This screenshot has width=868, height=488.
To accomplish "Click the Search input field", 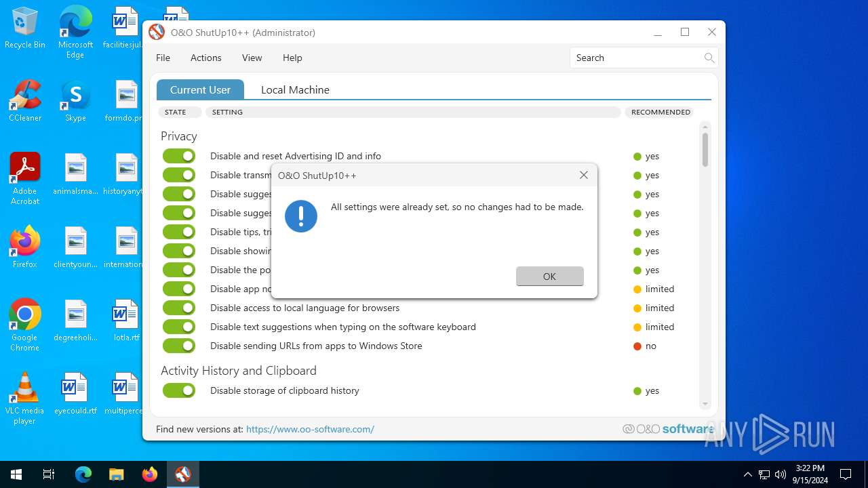I will [636, 58].
